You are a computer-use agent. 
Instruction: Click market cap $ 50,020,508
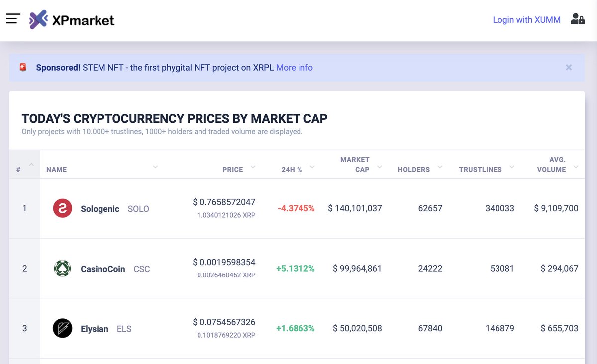point(357,329)
